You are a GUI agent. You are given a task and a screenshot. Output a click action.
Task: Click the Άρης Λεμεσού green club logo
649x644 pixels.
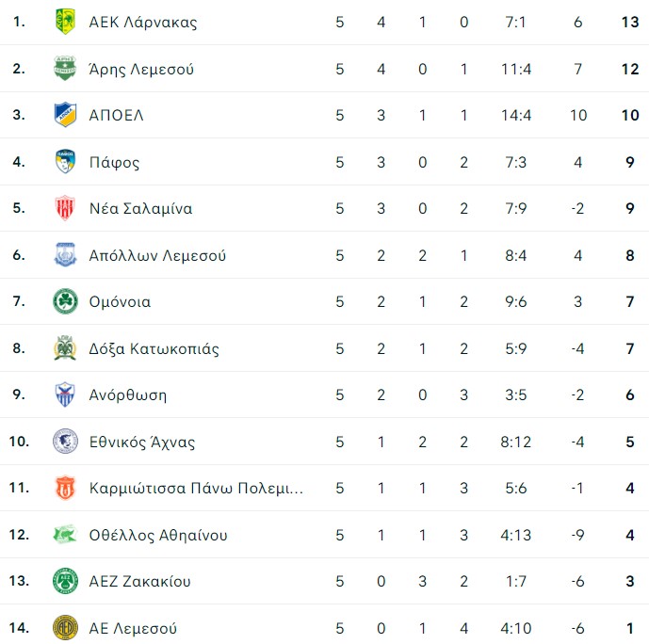coord(65,68)
